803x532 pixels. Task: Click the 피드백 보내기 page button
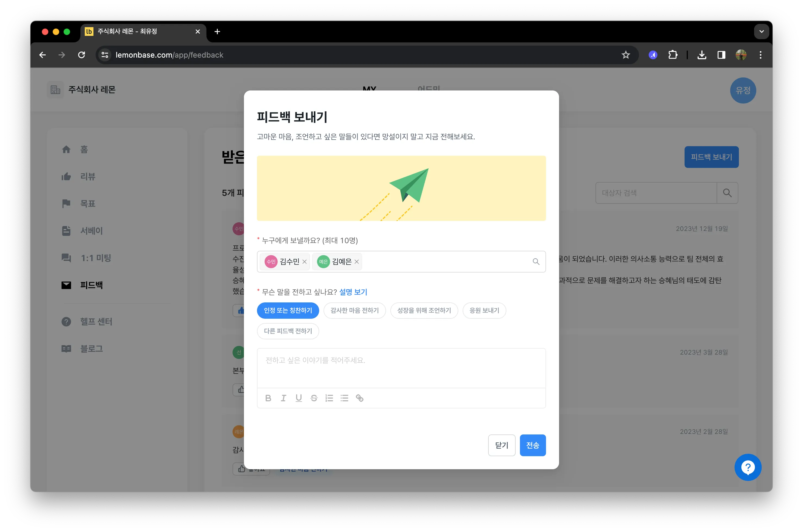coord(711,157)
